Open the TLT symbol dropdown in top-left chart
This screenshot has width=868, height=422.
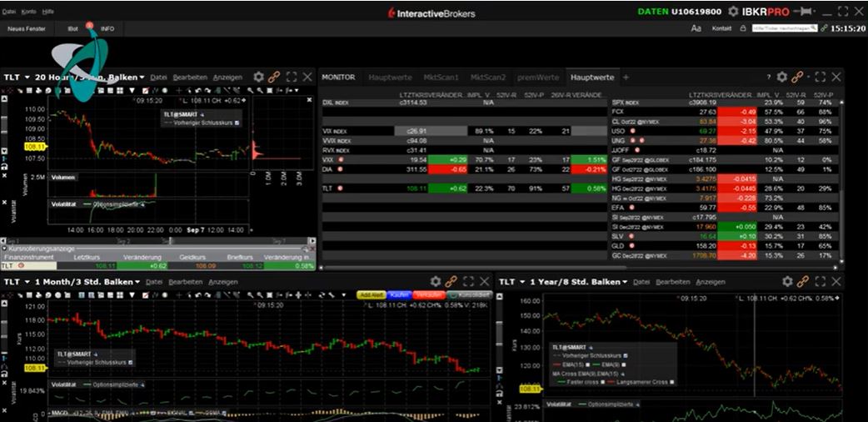[27, 77]
